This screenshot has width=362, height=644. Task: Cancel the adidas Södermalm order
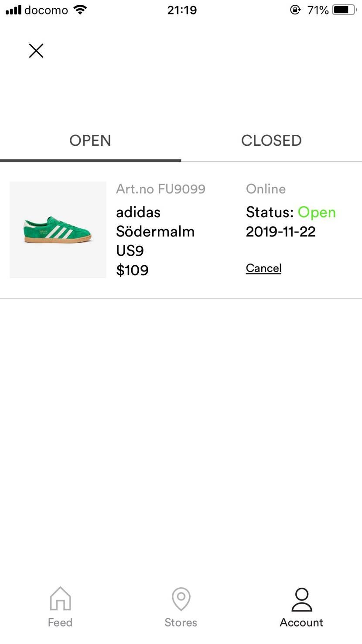click(x=263, y=268)
